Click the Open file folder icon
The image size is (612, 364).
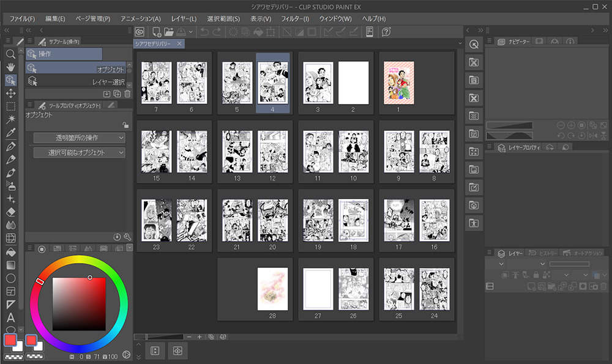tap(169, 32)
